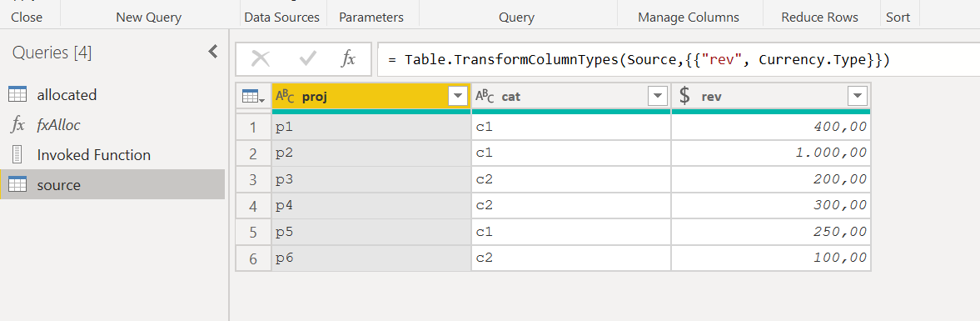
Task: Open the Parameters ribbon group
Action: point(371,18)
